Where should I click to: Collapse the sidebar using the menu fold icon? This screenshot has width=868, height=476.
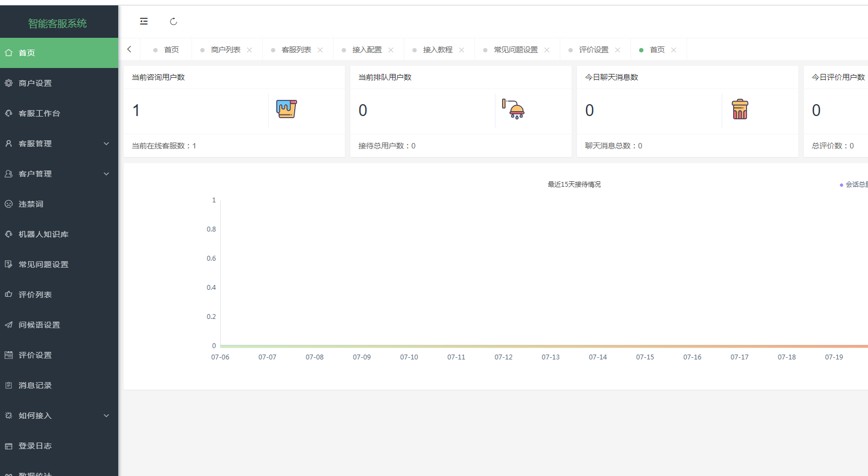pos(144,22)
